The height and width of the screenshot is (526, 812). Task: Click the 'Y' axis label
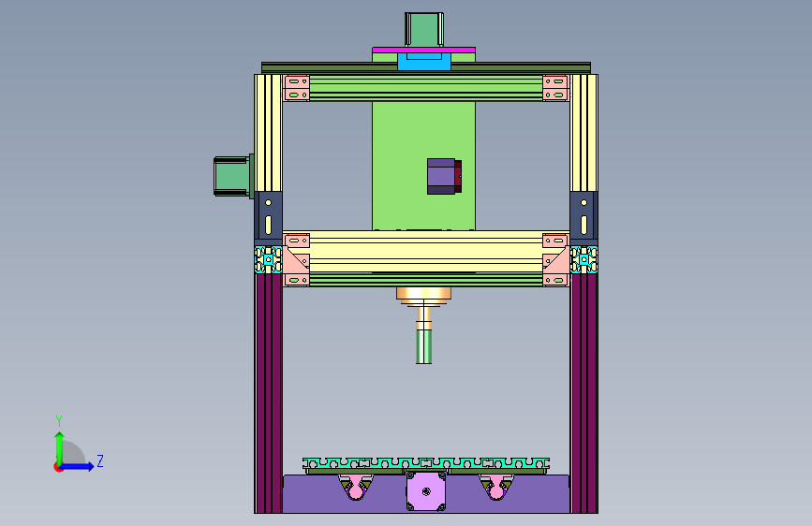pyautogui.click(x=59, y=421)
